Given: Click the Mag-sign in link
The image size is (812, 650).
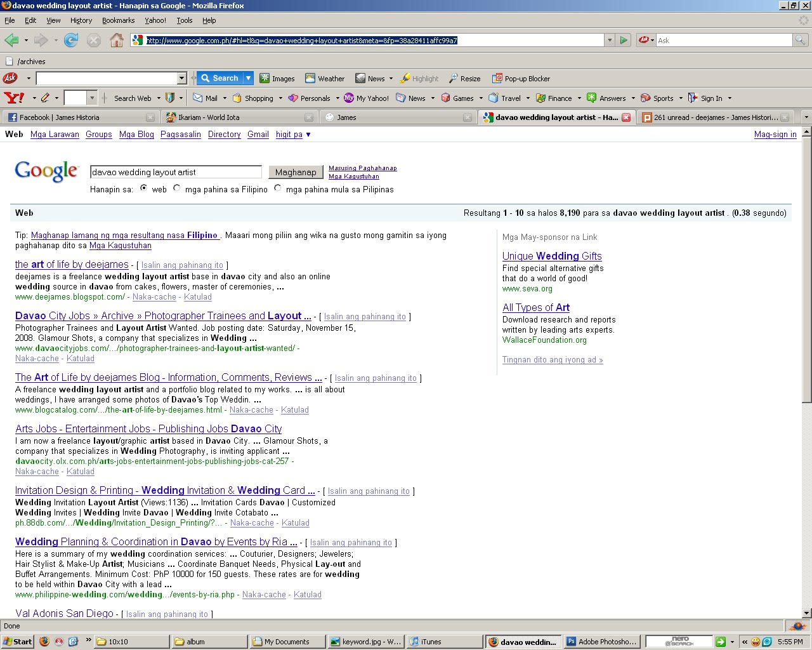Looking at the screenshot, I should pos(775,135).
